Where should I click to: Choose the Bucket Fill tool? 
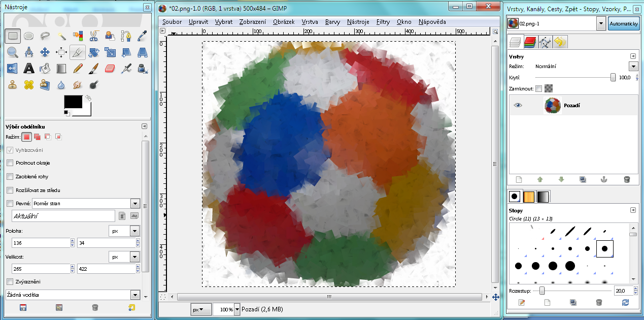(x=45, y=68)
